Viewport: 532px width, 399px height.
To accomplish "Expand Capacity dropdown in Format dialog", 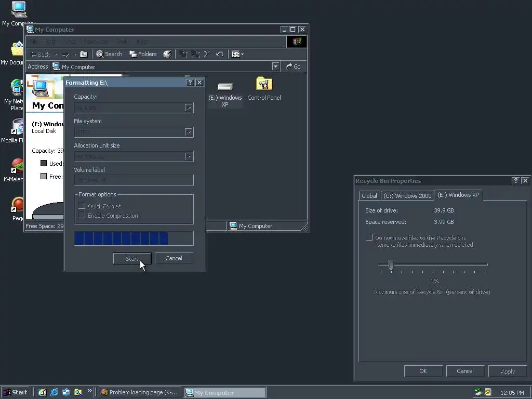I will click(189, 108).
